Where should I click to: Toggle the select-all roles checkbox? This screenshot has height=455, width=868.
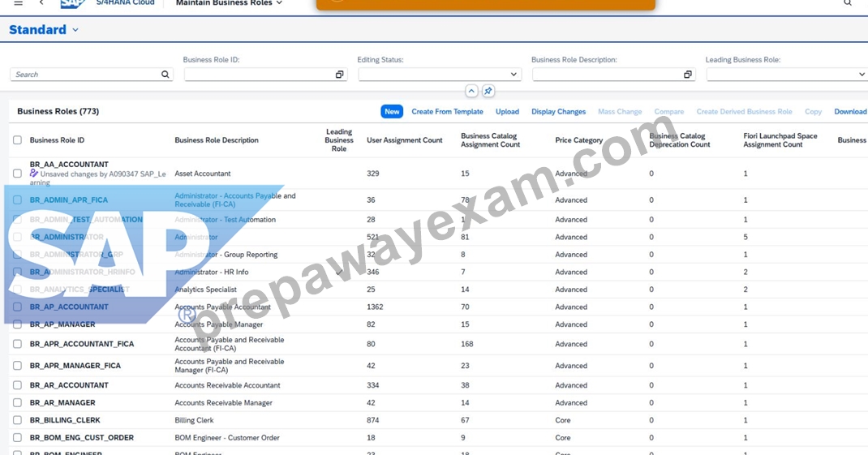pyautogui.click(x=17, y=140)
